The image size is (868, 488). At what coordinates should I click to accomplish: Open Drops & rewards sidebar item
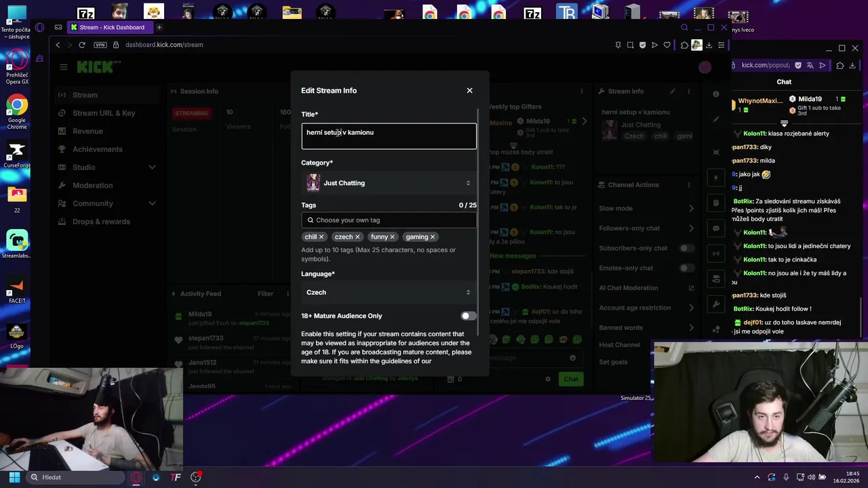tap(108, 222)
